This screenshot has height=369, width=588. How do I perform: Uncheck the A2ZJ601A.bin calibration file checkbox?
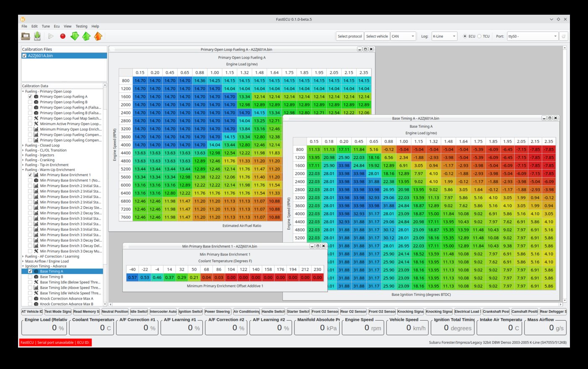24,55
